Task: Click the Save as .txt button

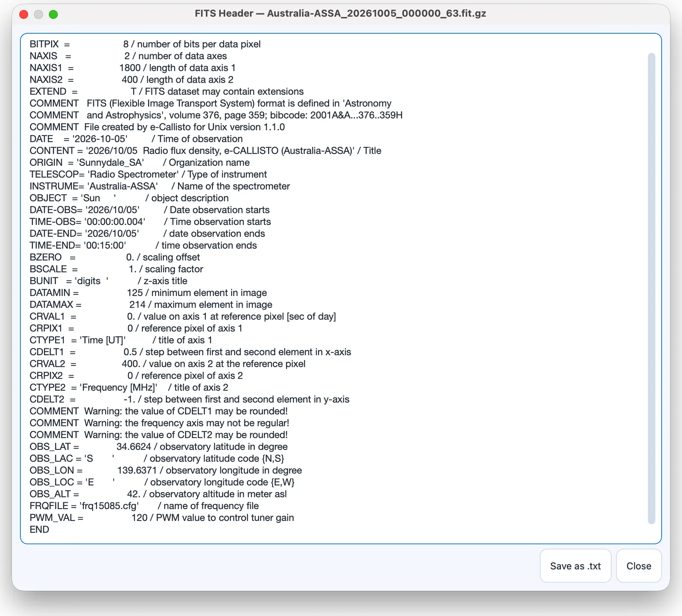Action: 575,566
